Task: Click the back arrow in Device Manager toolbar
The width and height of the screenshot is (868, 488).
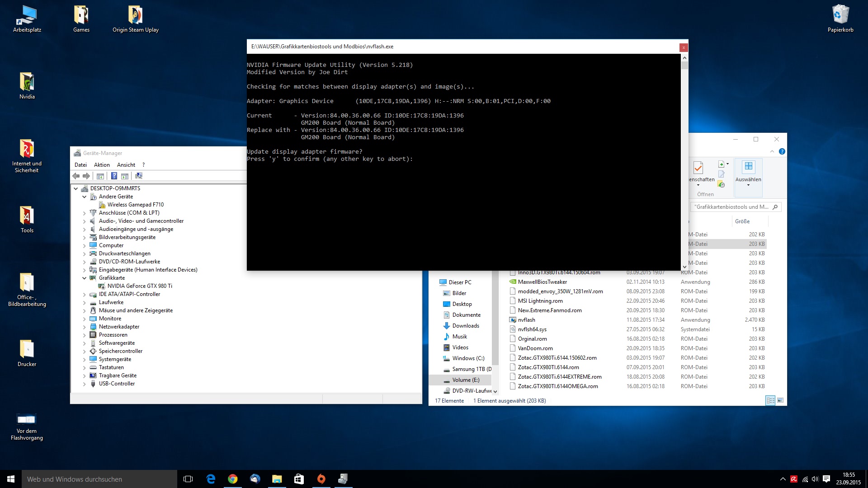Action: [x=76, y=176]
